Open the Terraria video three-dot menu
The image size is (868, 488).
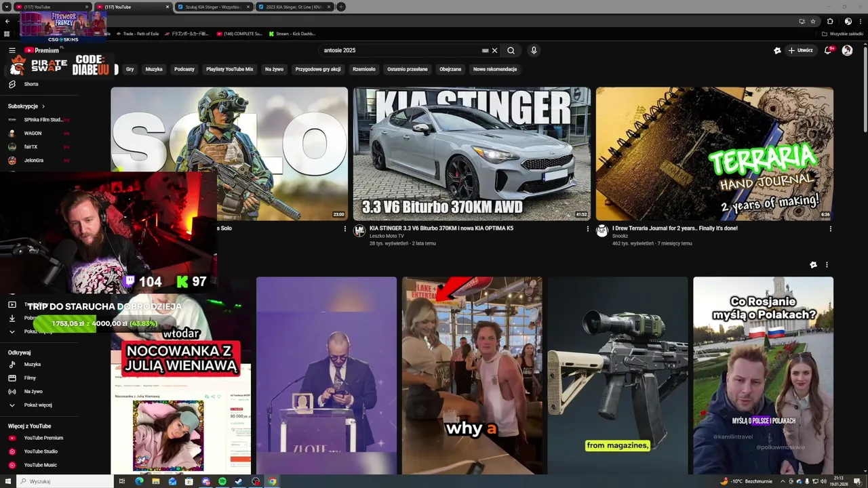point(830,229)
